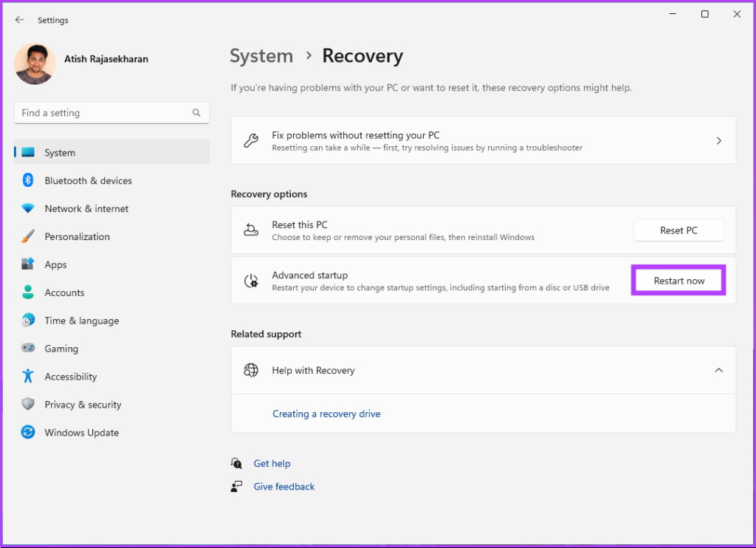756x548 pixels.
Task: Click the Apps icon in sidebar
Action: pyautogui.click(x=28, y=264)
